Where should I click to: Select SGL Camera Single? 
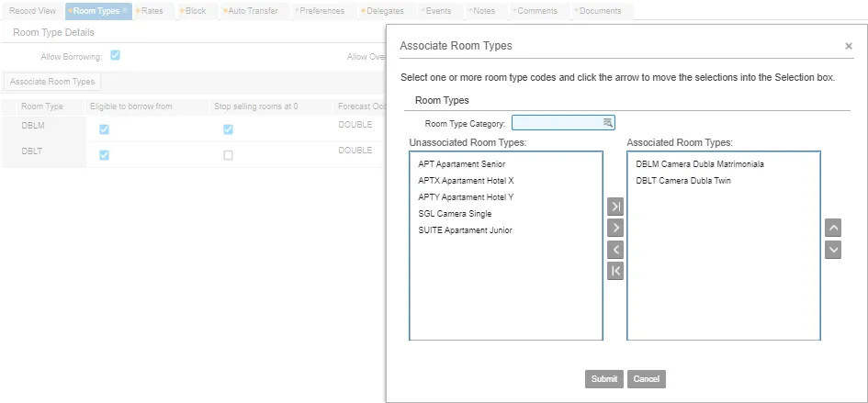tap(455, 214)
